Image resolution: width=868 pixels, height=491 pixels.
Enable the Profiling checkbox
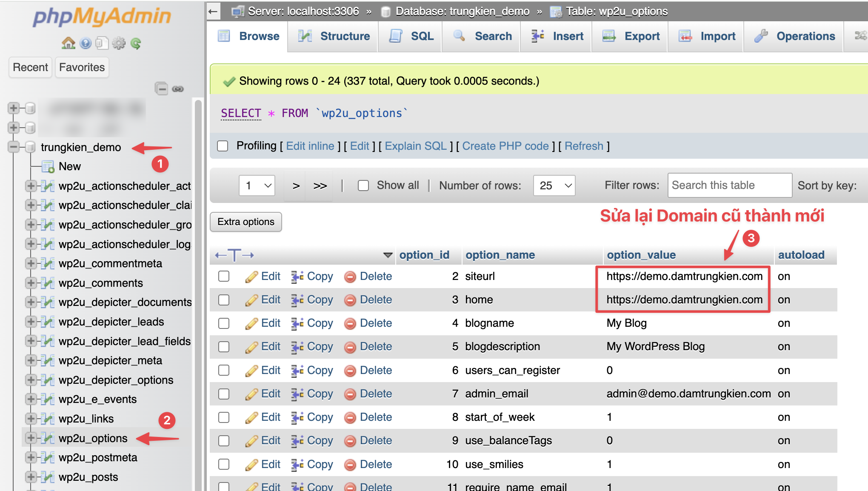coord(223,146)
